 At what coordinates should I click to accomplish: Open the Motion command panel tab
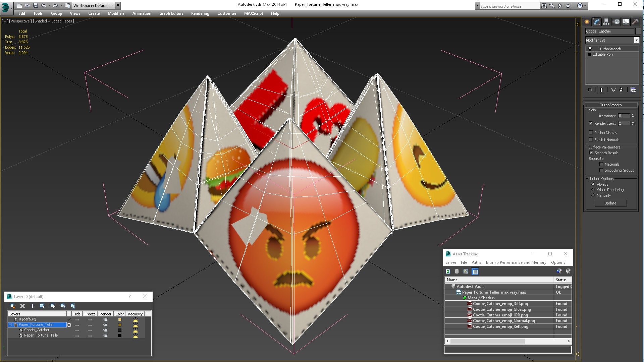point(616,22)
